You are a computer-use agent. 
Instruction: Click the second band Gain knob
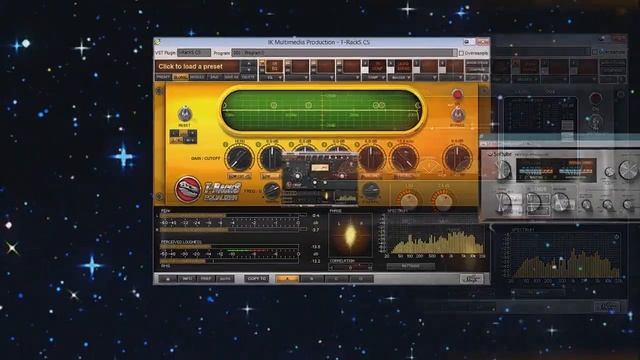pyautogui.click(x=272, y=158)
